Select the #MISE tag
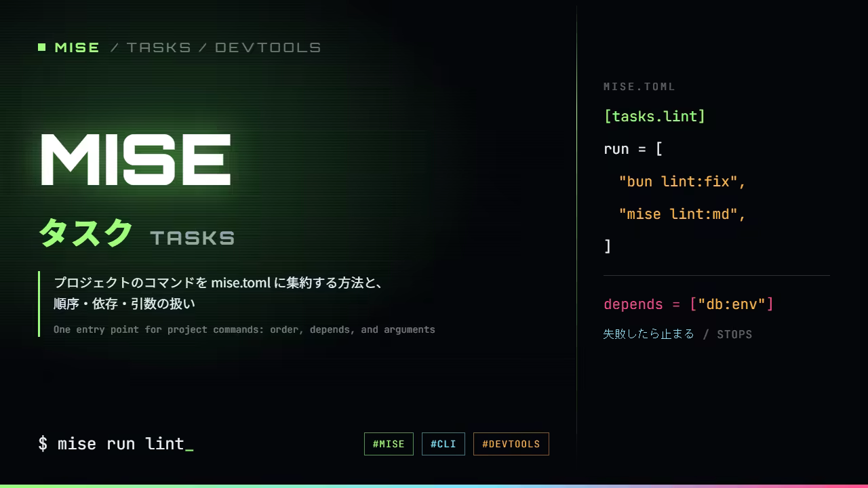Screen dimensions: 868x488 point(389,444)
